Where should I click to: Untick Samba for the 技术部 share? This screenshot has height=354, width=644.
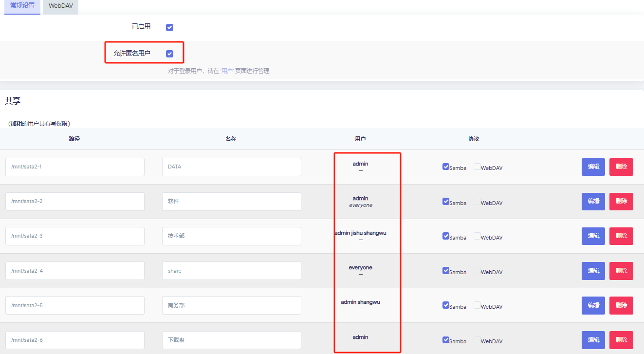tap(446, 236)
